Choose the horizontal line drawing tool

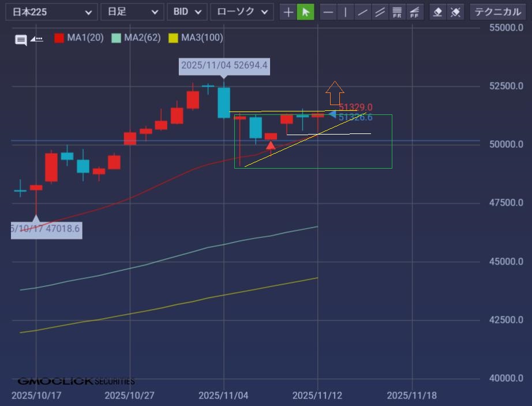pyautogui.click(x=328, y=12)
